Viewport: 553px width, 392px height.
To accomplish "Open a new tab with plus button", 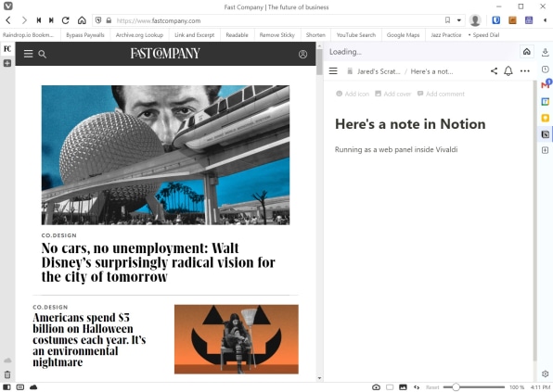I will (7, 63).
